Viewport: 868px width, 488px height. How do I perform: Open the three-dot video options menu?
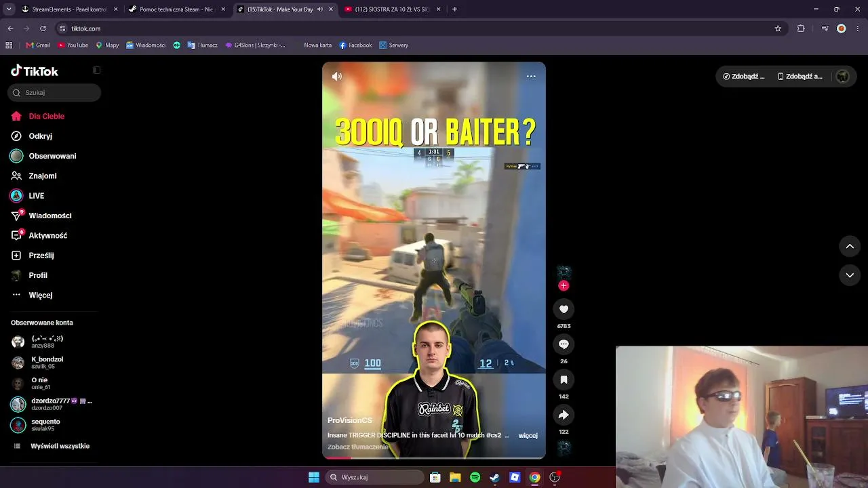[x=531, y=77]
